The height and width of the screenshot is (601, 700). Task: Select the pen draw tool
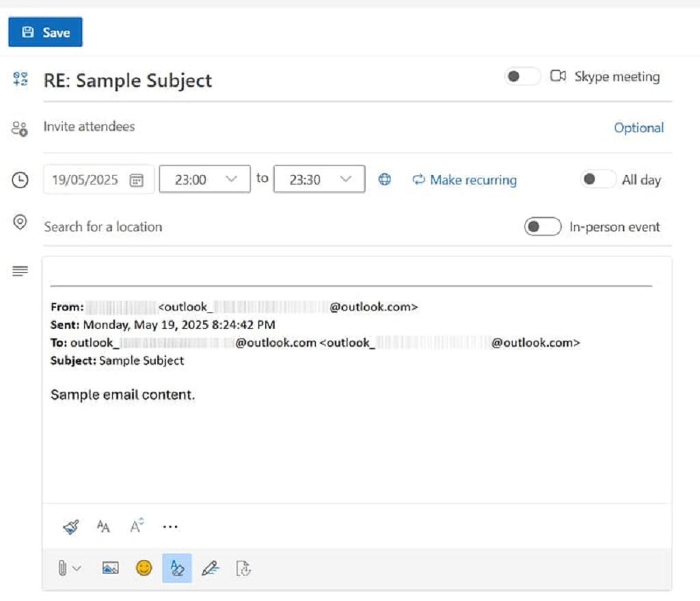tap(210, 568)
